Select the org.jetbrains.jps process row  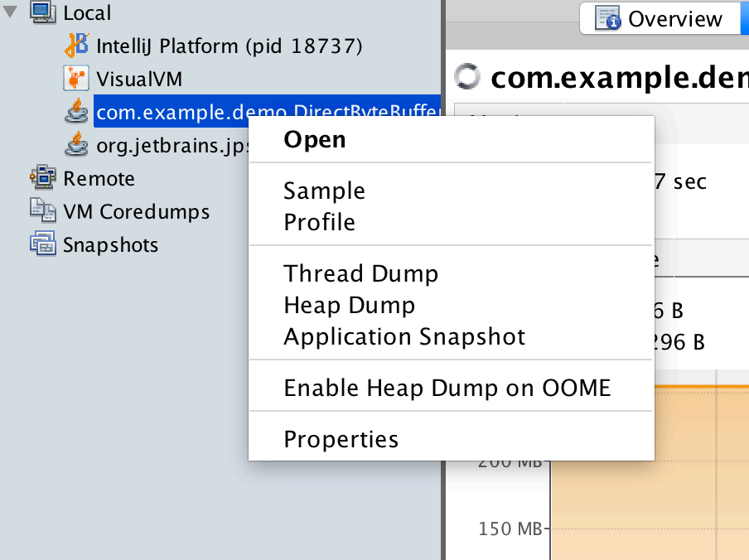coord(172,145)
